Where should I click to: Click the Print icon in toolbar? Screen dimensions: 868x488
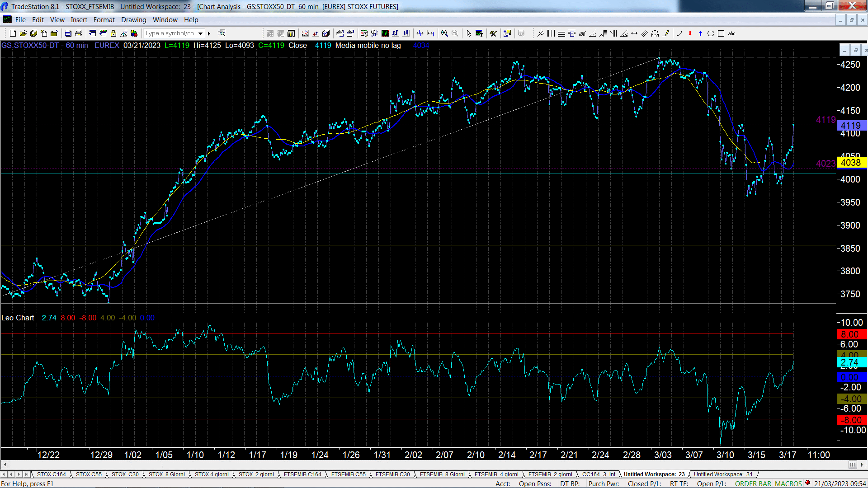[78, 33]
